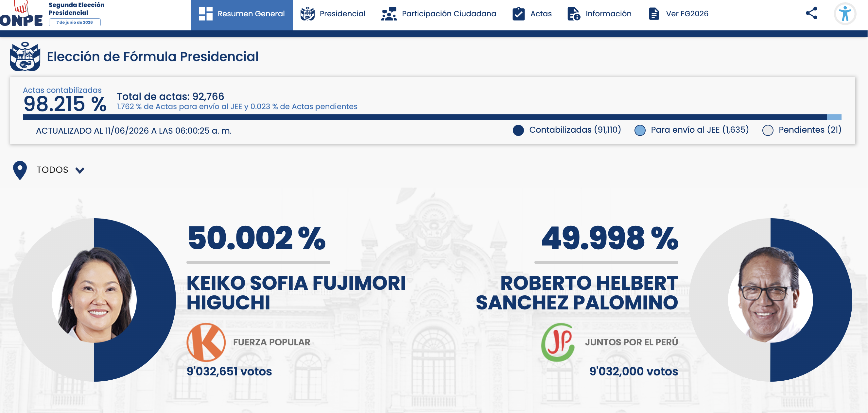Click the Fuerza Popular K logo

(x=206, y=342)
